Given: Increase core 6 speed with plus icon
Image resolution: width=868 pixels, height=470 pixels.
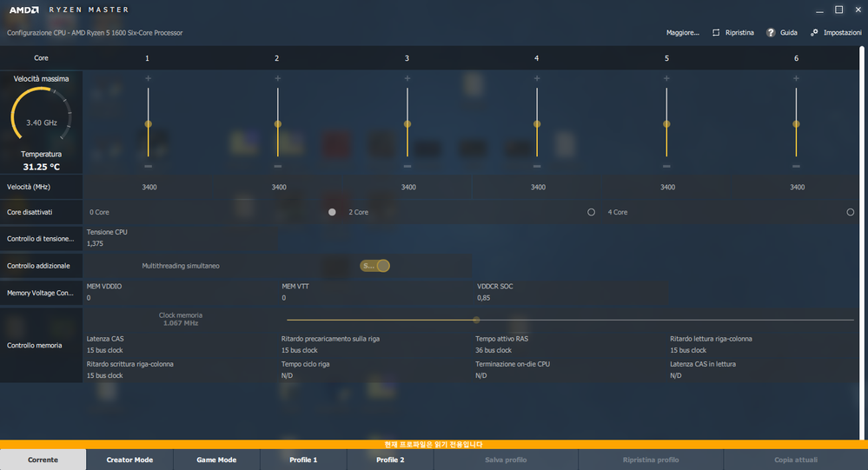Looking at the screenshot, I should [796, 78].
